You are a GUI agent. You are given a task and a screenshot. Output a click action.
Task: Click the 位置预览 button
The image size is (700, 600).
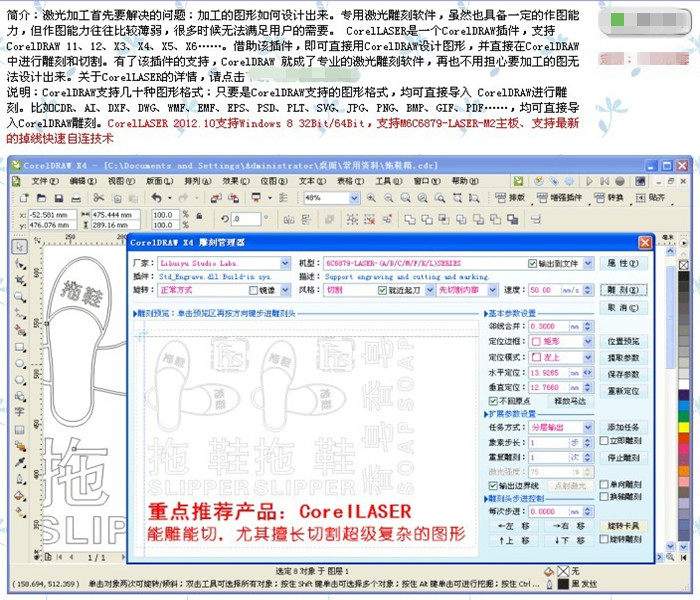tap(623, 342)
